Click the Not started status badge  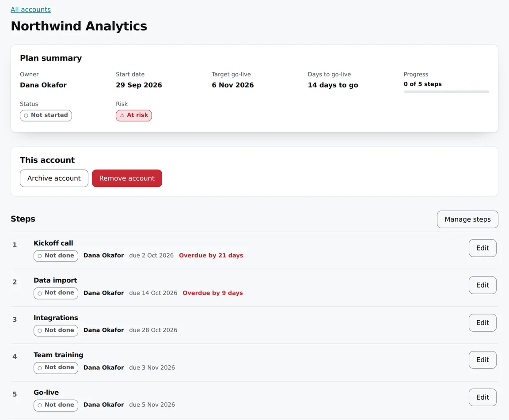click(46, 115)
